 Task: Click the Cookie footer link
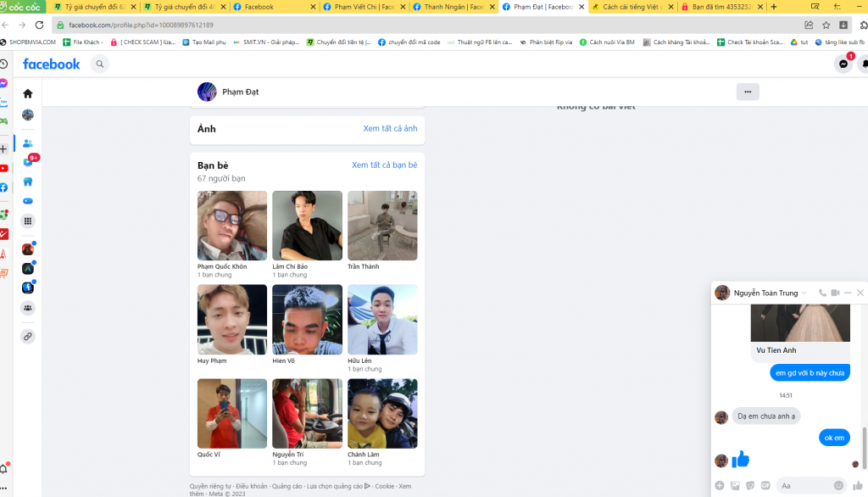click(x=385, y=486)
